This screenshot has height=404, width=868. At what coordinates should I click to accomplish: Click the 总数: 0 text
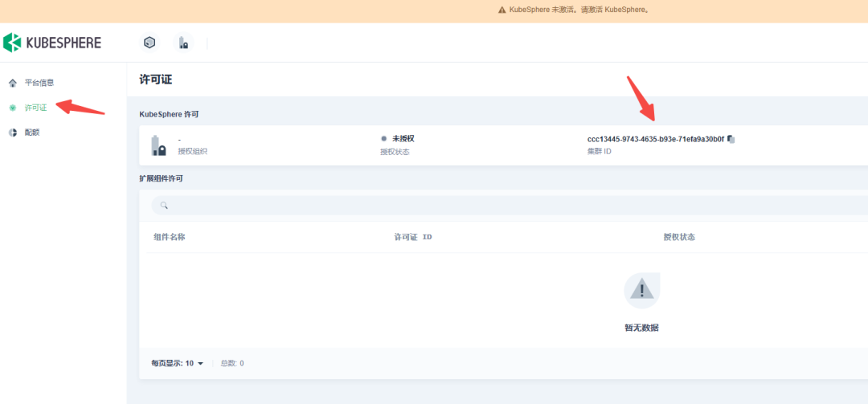pyautogui.click(x=232, y=364)
